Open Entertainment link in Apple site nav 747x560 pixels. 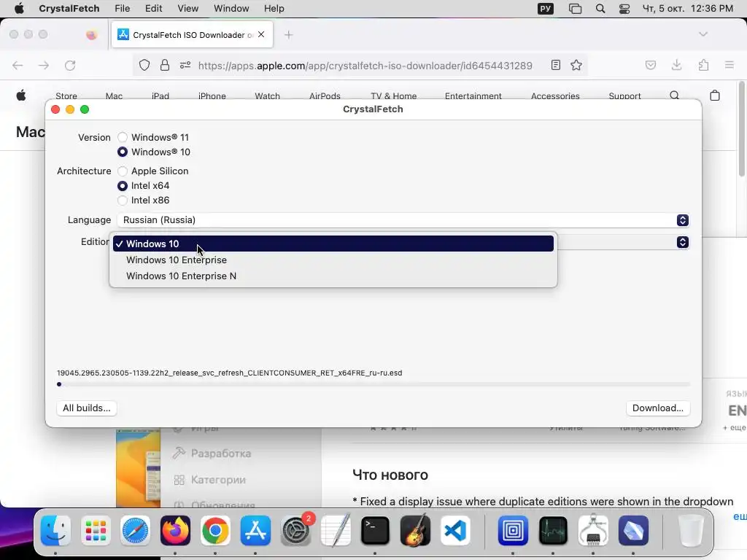pyautogui.click(x=473, y=96)
